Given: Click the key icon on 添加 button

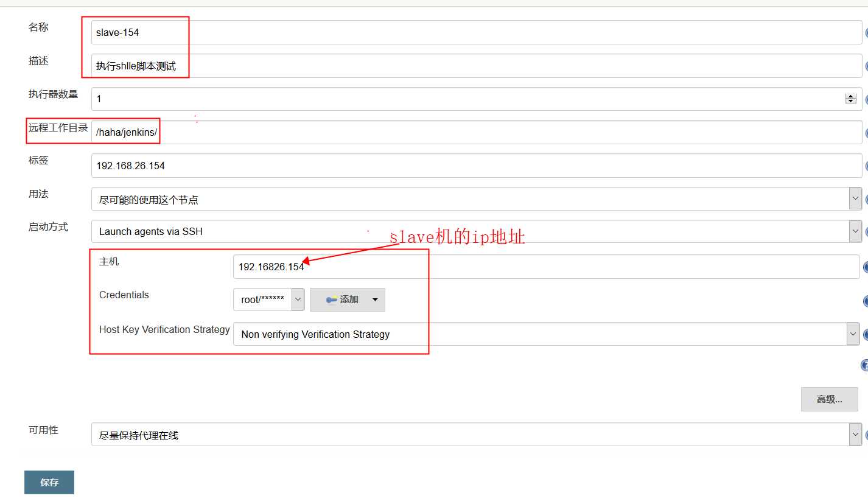Looking at the screenshot, I should (332, 299).
